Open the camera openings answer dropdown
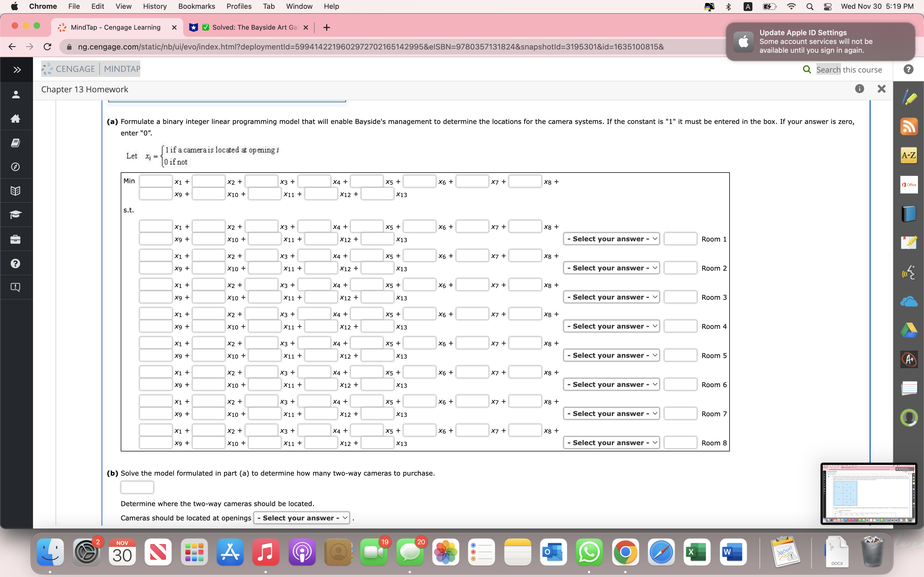This screenshot has width=924, height=577. coord(301,518)
